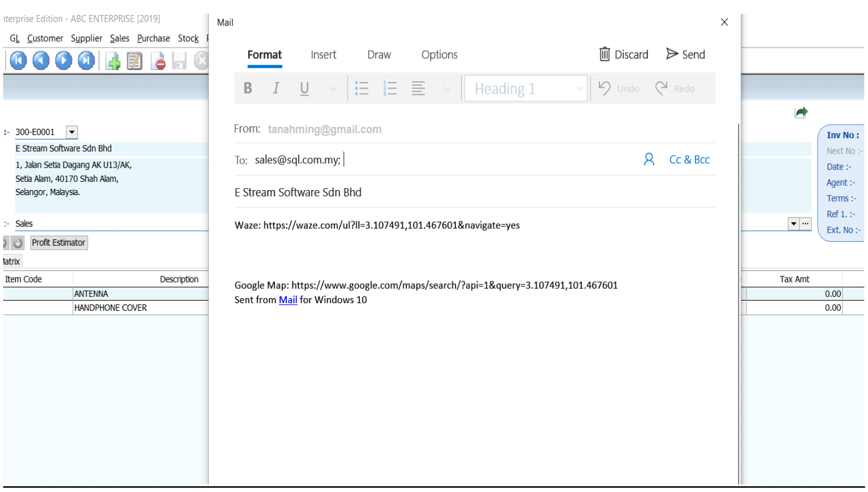Send the email
This screenshot has height=492, width=868.
(686, 54)
